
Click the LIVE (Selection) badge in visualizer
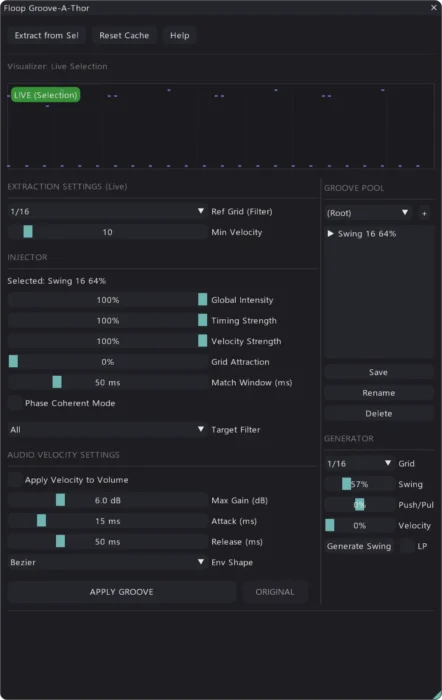(45, 95)
